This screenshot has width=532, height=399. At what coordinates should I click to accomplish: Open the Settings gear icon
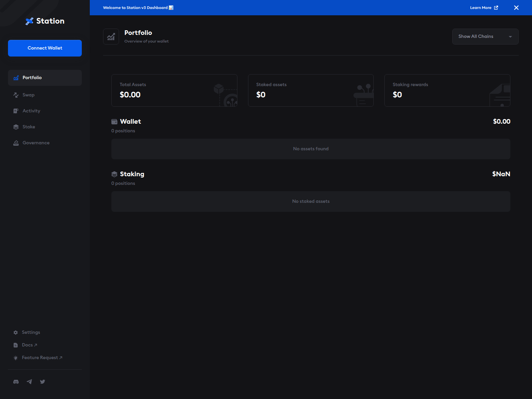click(x=16, y=332)
